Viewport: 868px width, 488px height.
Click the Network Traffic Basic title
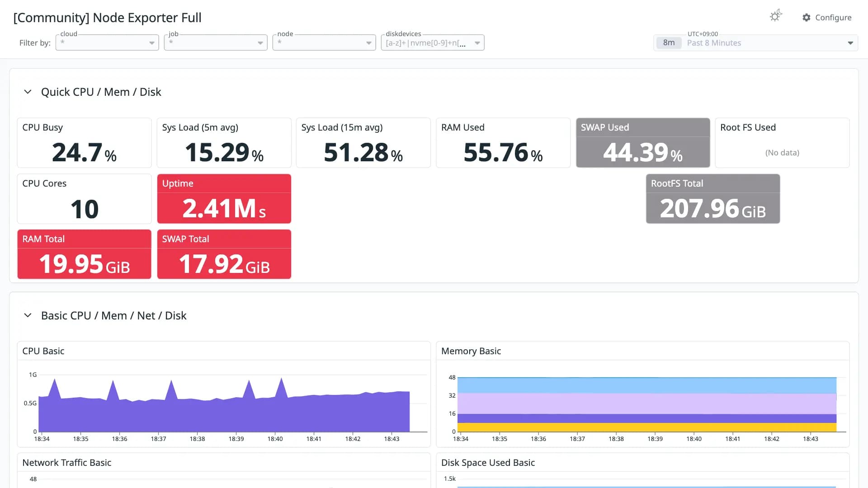(x=67, y=463)
